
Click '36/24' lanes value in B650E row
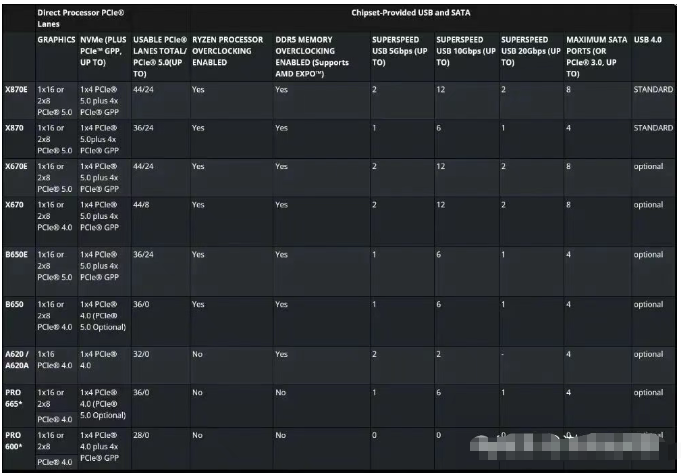point(143,255)
